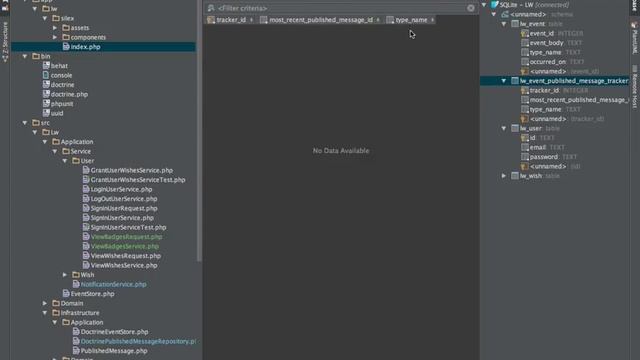This screenshot has width=640, height=360.
Task: Expand the Wish folder
Action: tap(65, 275)
